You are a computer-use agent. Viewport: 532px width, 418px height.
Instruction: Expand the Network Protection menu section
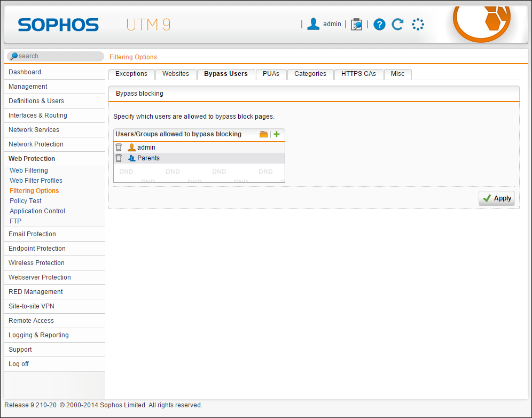click(36, 144)
